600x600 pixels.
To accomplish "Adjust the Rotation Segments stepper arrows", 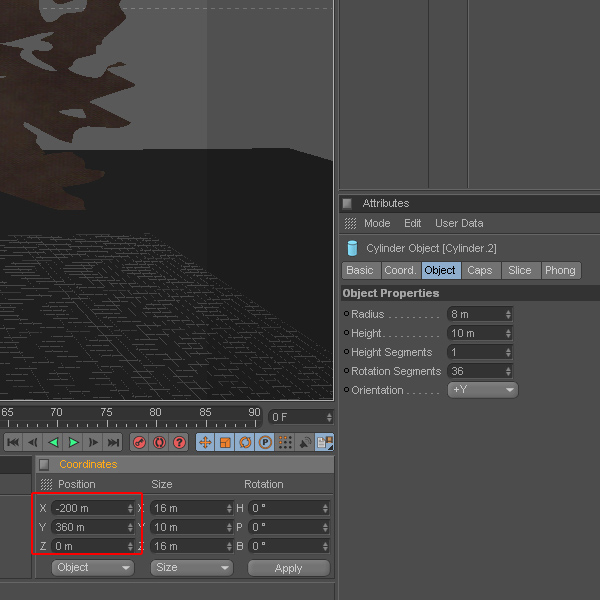I will pos(508,371).
